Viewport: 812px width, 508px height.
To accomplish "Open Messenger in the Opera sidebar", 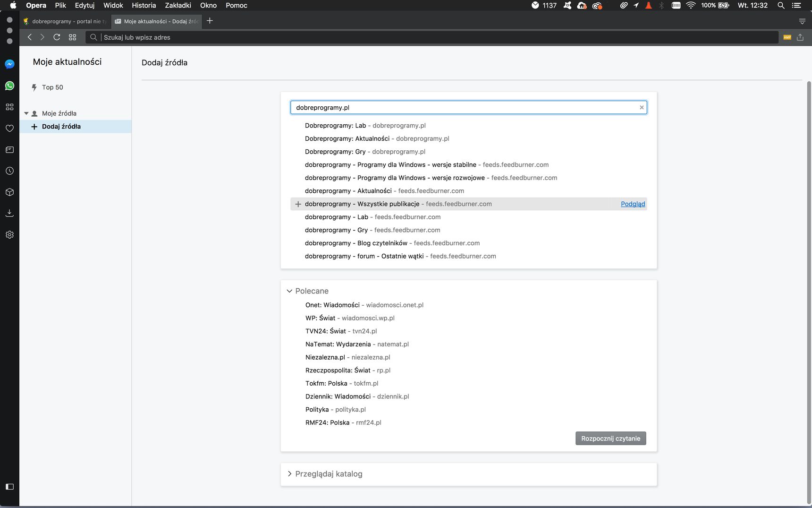I will 9,64.
